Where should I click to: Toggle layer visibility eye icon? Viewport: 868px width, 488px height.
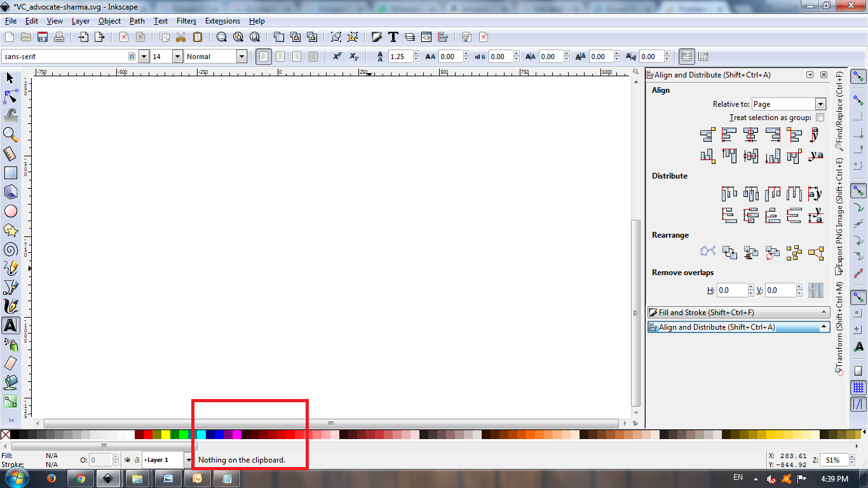click(x=127, y=459)
